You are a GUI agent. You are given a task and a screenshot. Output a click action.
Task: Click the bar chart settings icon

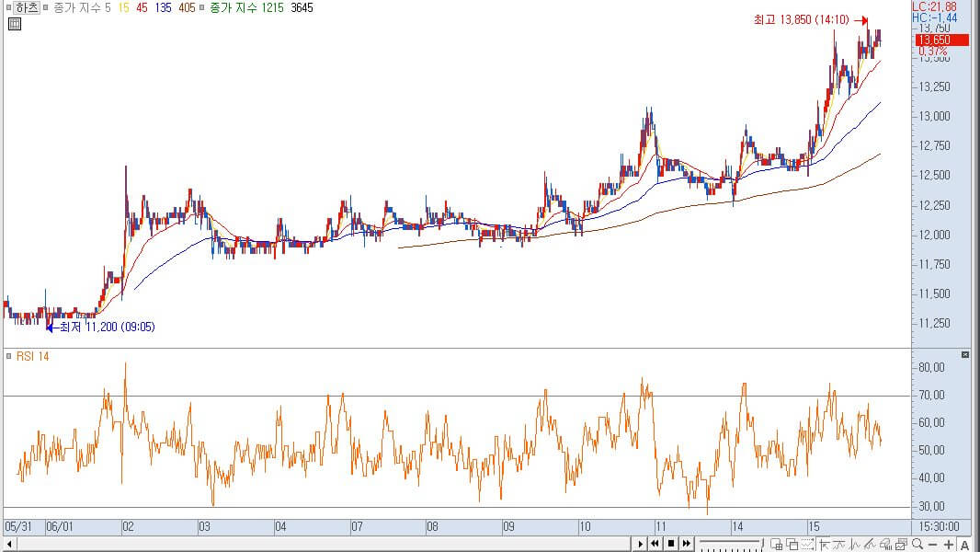pos(885,545)
